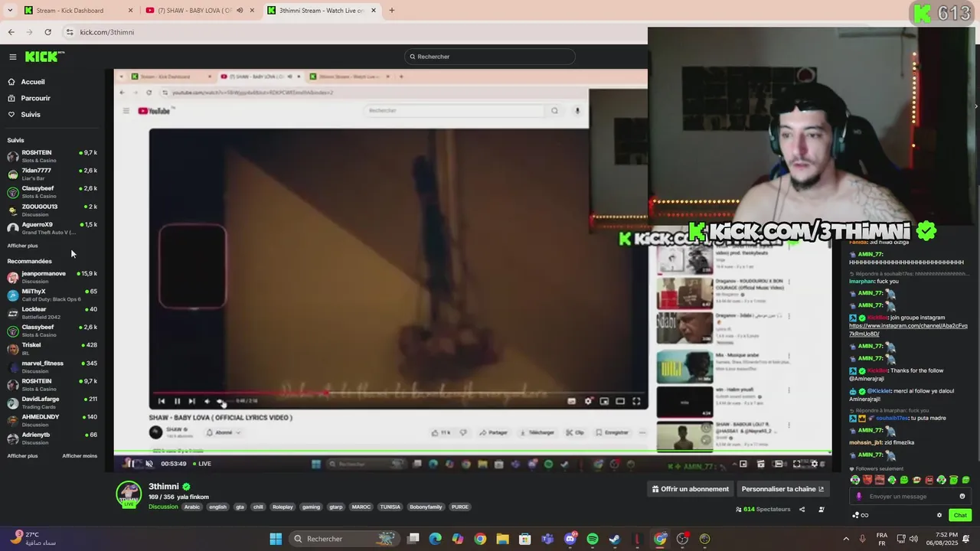Select the gaming stream tag
The height and width of the screenshot is (551, 980).
click(x=311, y=507)
